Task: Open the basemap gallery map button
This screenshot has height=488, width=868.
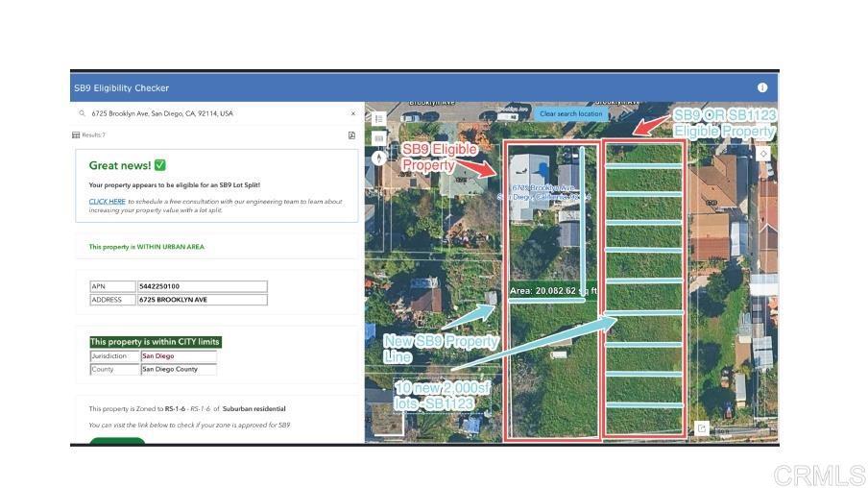Action: (x=379, y=138)
